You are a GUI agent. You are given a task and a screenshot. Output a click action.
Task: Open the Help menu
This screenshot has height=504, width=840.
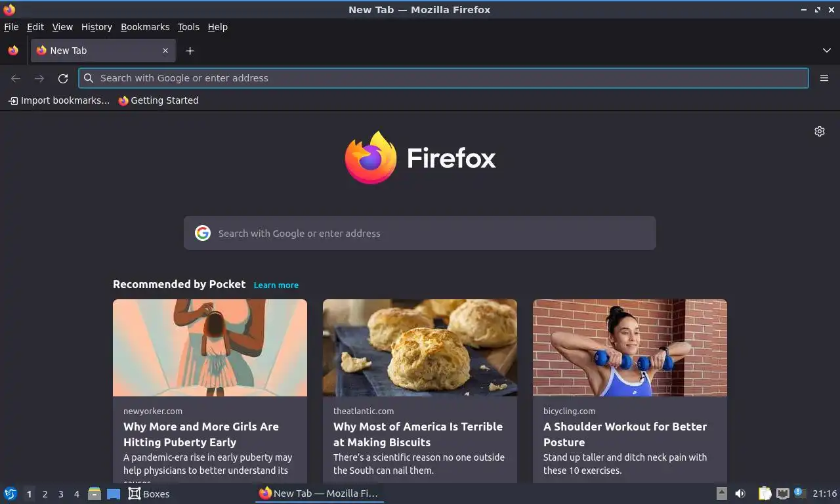pos(218,27)
